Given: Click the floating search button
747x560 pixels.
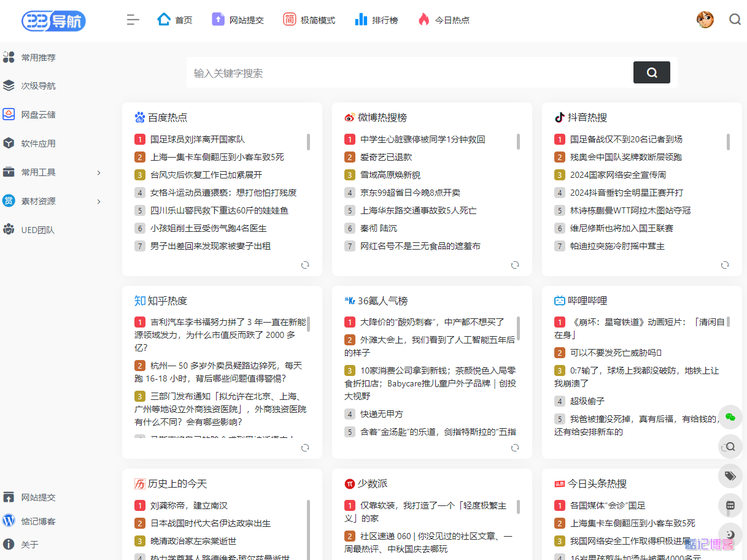Looking at the screenshot, I should (730, 447).
